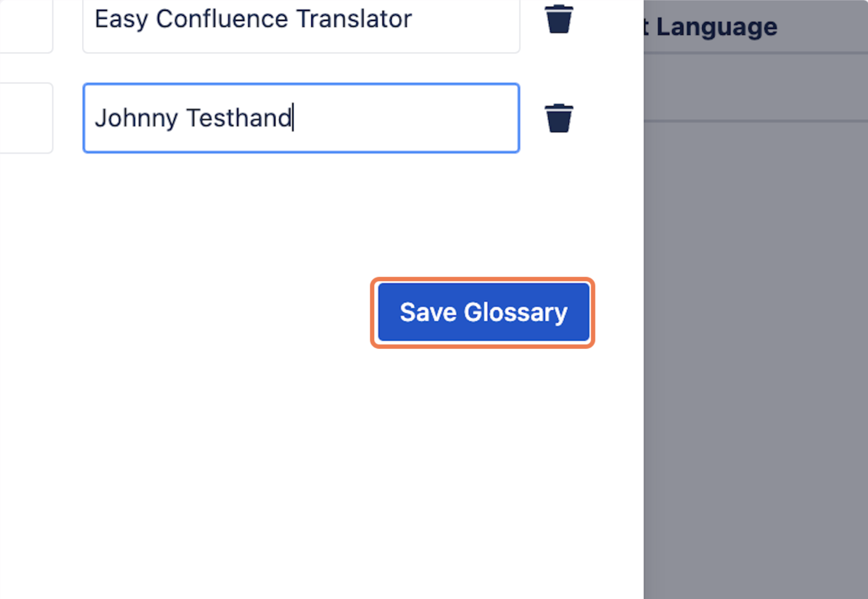Place cursor on the word Translator

(x=354, y=19)
